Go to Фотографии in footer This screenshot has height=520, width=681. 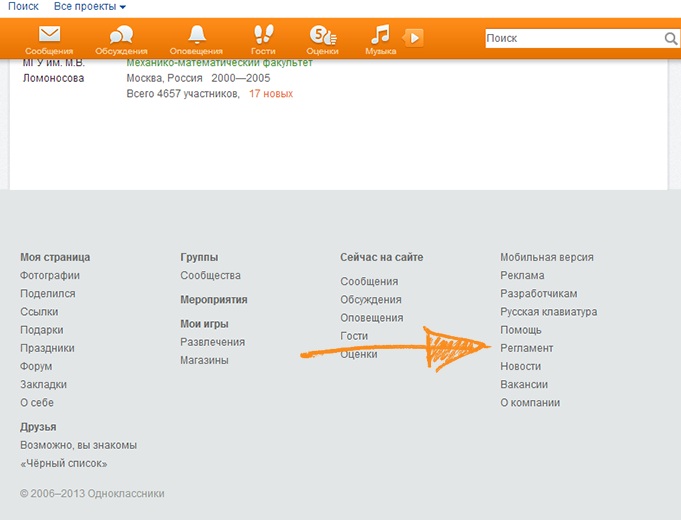point(50,276)
